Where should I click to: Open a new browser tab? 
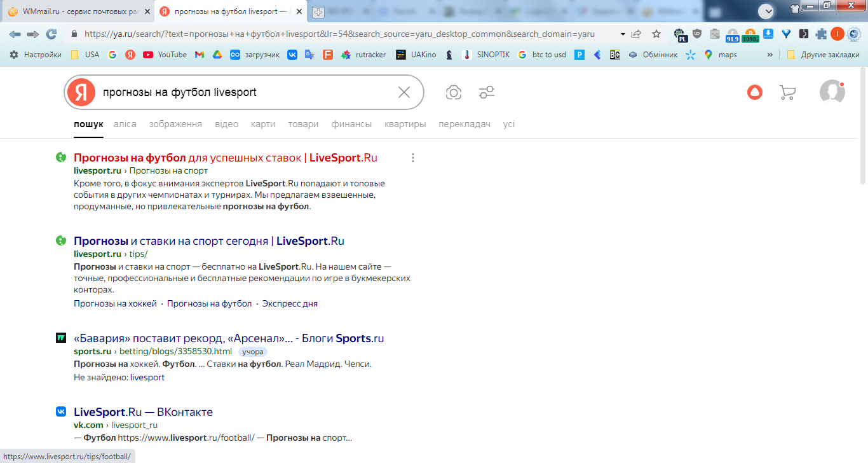318,12
